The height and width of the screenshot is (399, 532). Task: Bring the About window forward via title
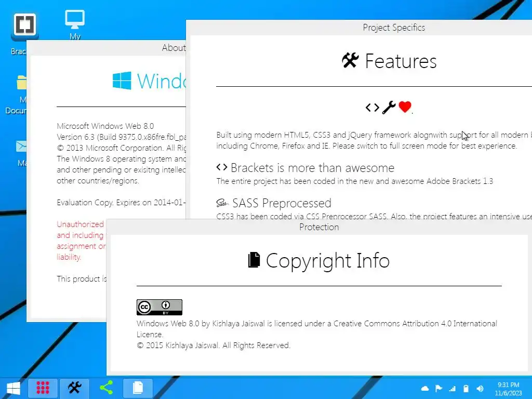click(x=106, y=48)
